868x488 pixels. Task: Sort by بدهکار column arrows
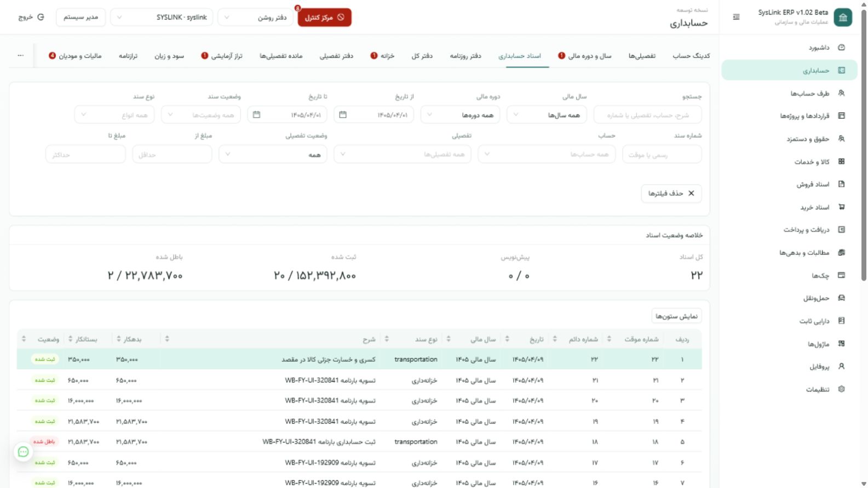(118, 339)
